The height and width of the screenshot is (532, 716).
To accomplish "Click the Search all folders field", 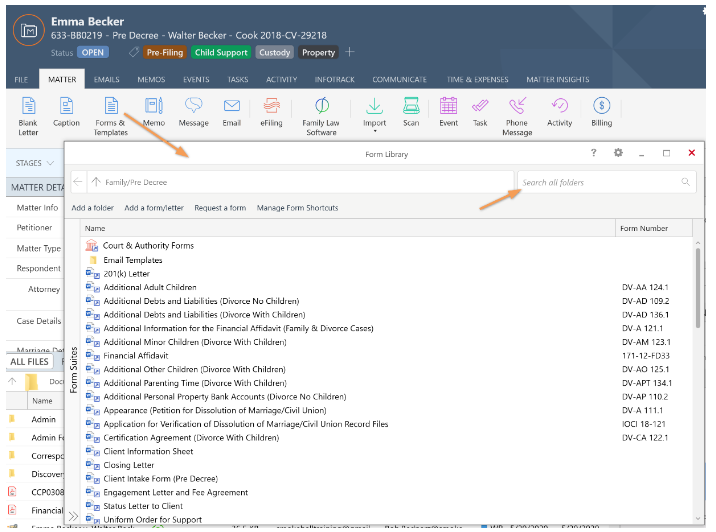I will (x=607, y=182).
